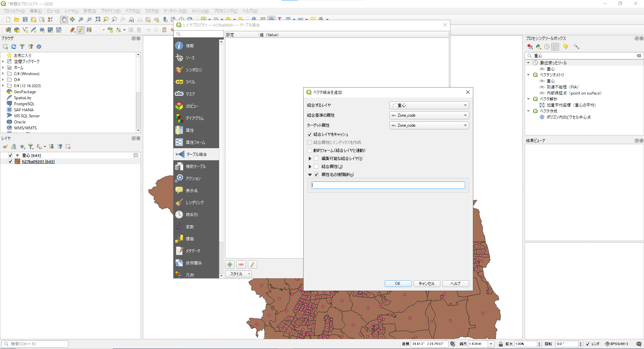Click the refresh icon in the browser panel
This screenshot has height=349, width=644.
tap(14, 47)
